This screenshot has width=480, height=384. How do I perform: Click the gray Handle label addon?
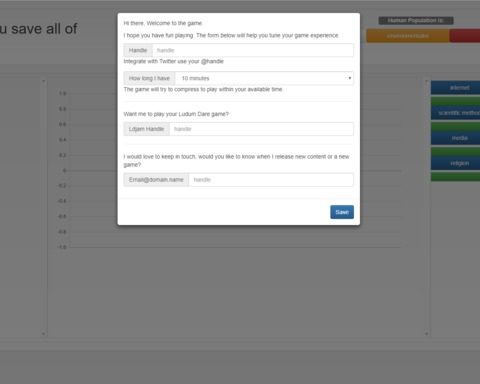pos(138,50)
